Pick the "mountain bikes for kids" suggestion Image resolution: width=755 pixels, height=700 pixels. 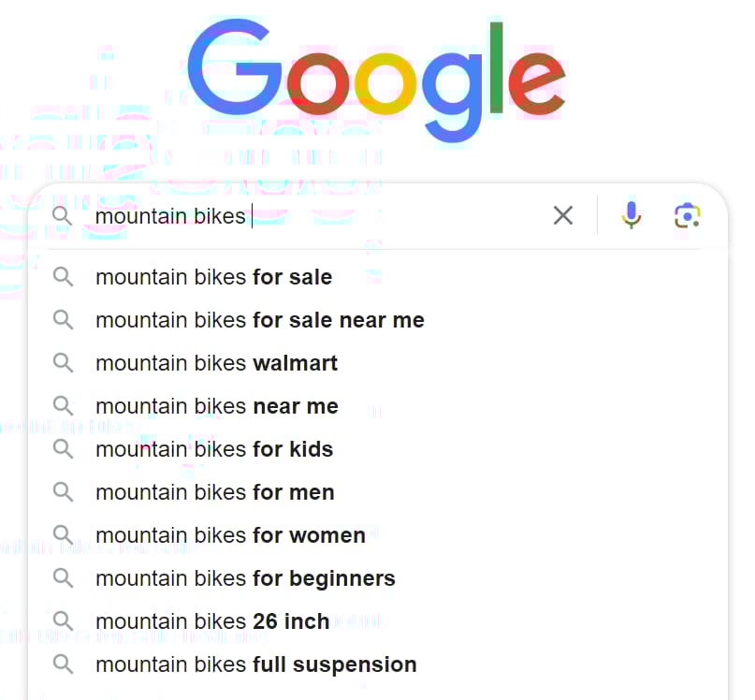click(214, 449)
